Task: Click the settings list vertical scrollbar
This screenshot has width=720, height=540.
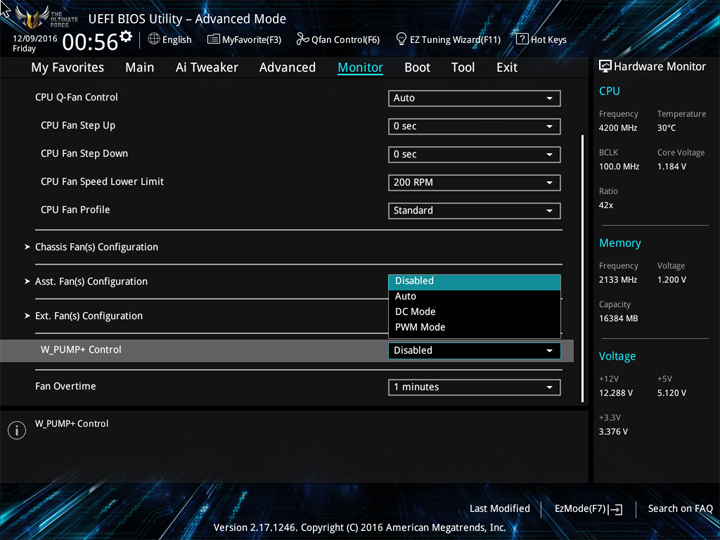Action: point(583,269)
